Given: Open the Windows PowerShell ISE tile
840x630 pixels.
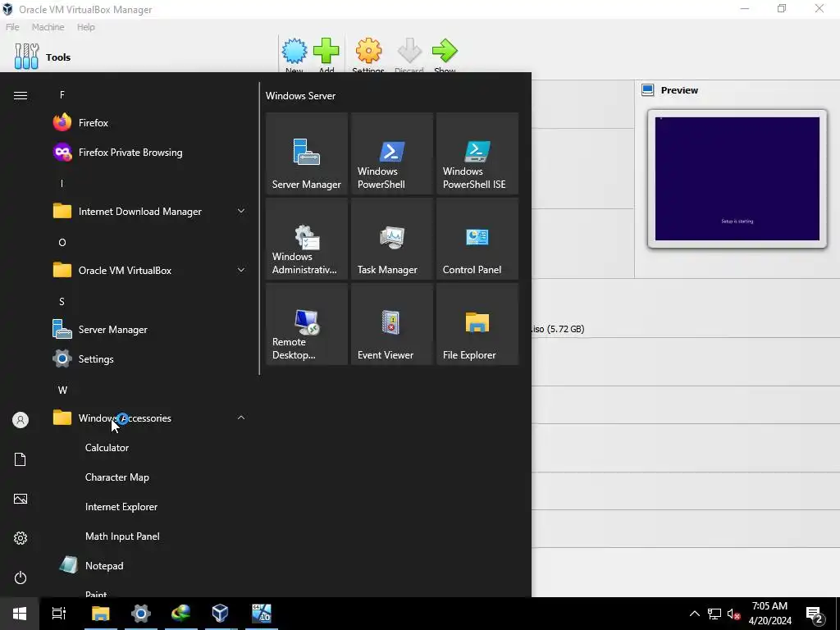Looking at the screenshot, I should tap(477, 153).
